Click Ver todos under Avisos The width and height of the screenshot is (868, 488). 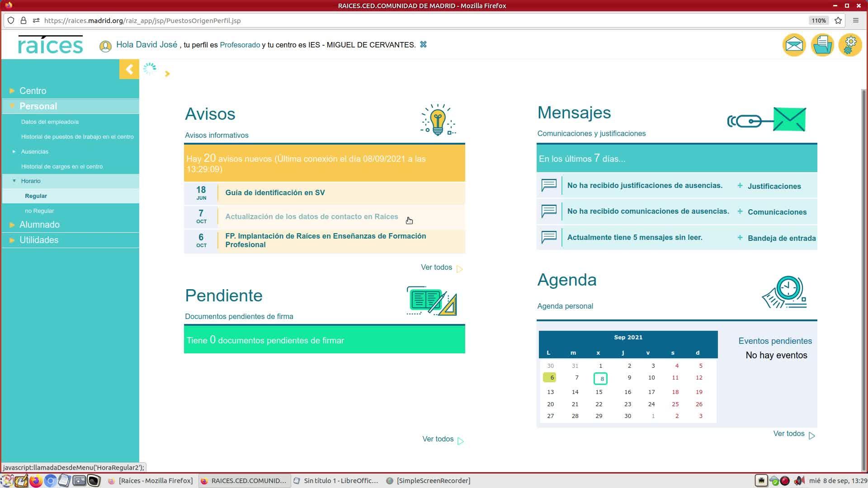click(437, 267)
